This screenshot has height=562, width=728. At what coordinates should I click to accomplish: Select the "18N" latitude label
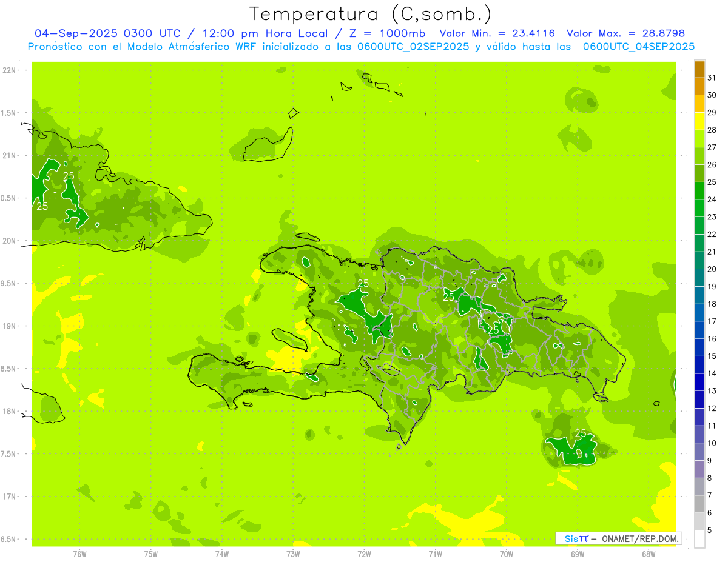point(10,411)
